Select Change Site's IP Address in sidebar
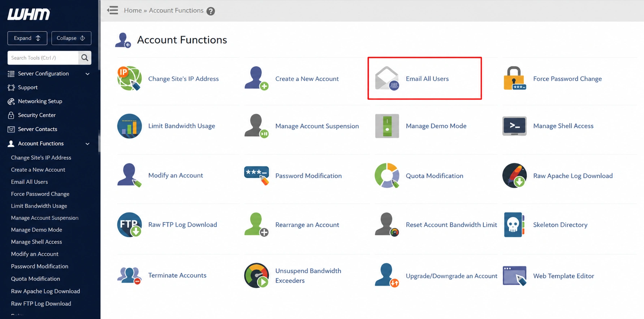644x319 pixels. pos(41,158)
